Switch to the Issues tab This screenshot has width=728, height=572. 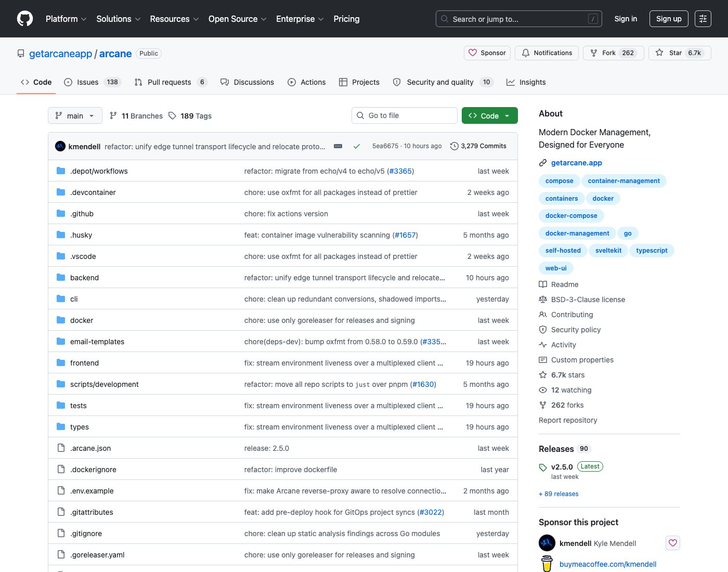pyautogui.click(x=92, y=82)
